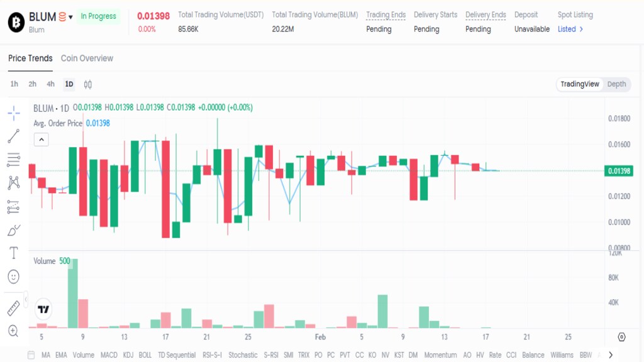Click the zoom in magnifier tool
Viewport: 644px width, 362px height.
tap(14, 331)
